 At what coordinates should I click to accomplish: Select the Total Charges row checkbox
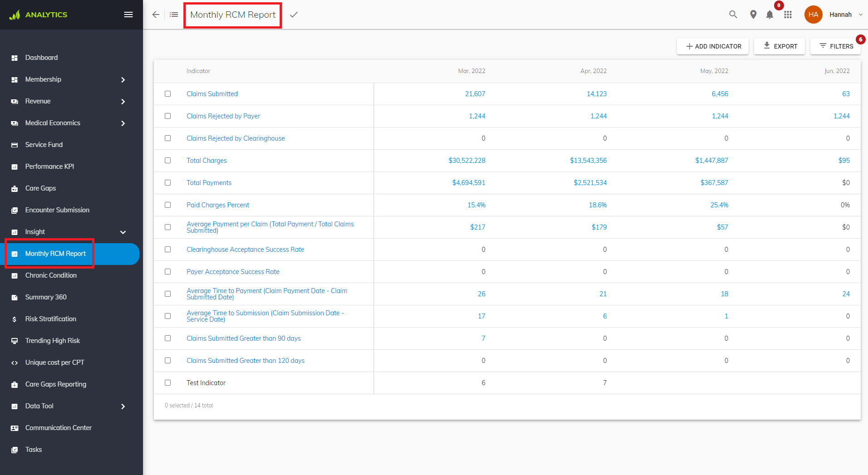tap(168, 161)
